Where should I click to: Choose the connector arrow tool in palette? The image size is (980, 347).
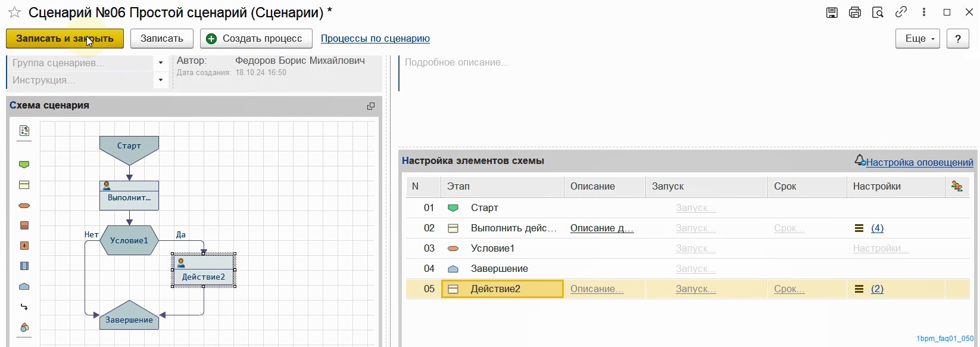pyautogui.click(x=24, y=306)
